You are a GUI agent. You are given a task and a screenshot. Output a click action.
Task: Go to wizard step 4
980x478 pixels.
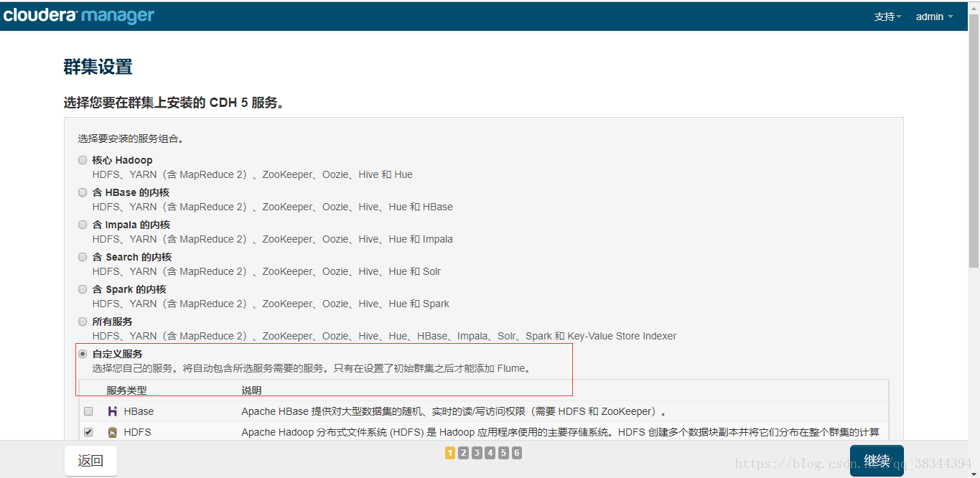click(490, 453)
